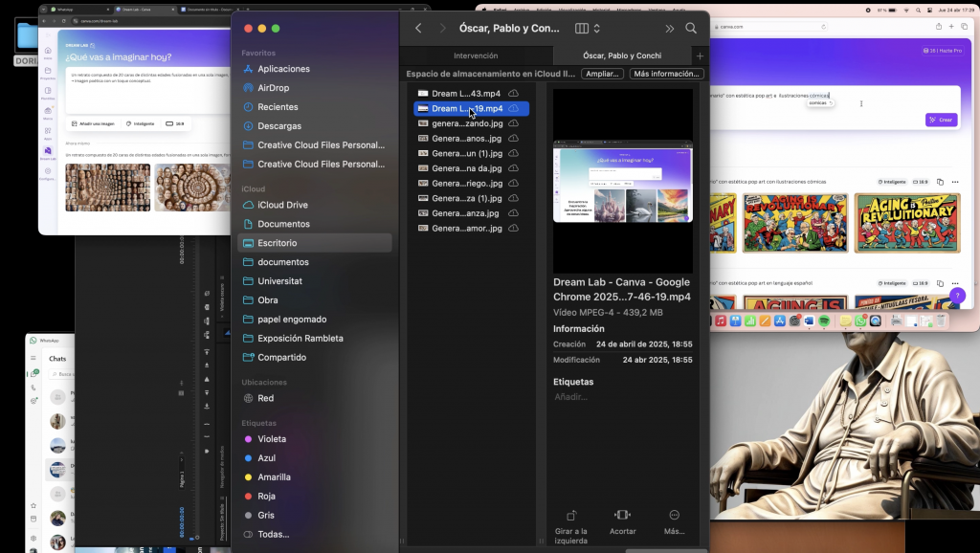Click the Girar a la izquierda icon

(x=571, y=515)
